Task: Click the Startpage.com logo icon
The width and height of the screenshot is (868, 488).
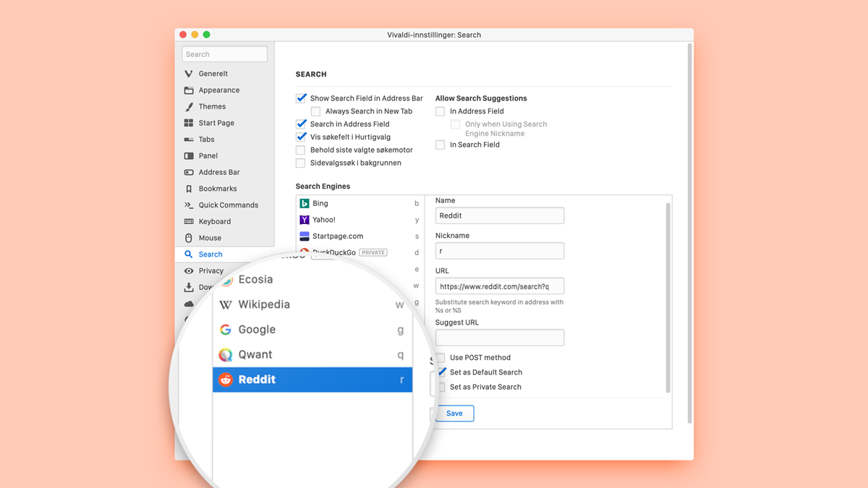Action: (x=305, y=236)
